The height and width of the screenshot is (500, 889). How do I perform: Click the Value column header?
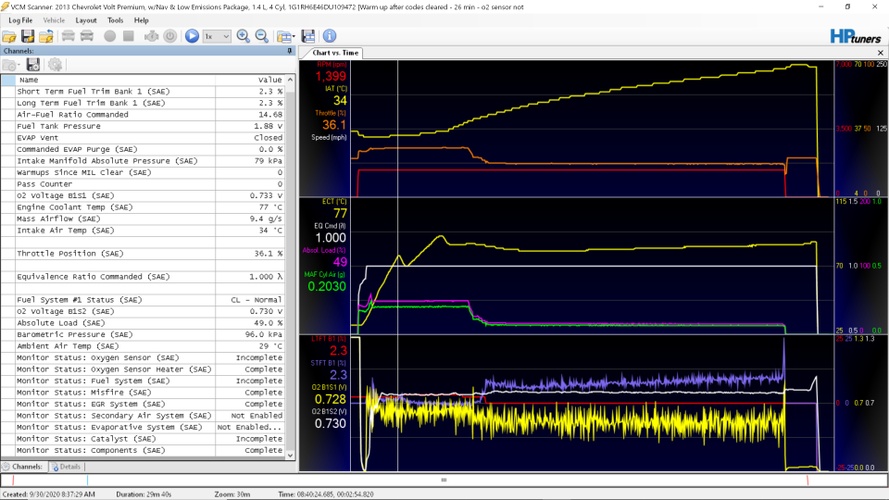(x=250, y=80)
